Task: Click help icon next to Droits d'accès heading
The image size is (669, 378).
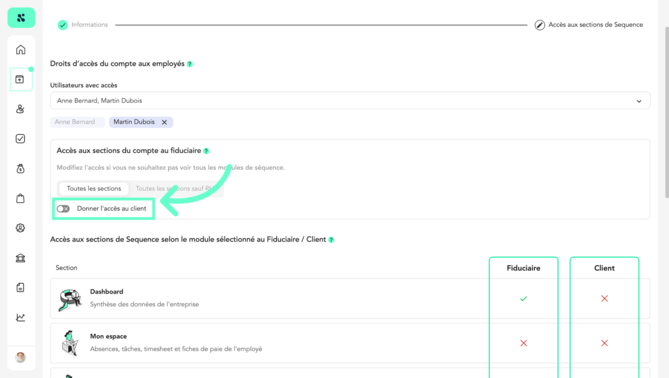Action: (x=190, y=64)
